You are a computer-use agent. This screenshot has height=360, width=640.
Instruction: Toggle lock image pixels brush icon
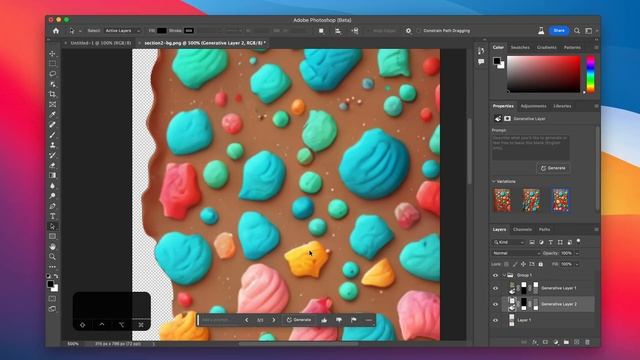515,264
